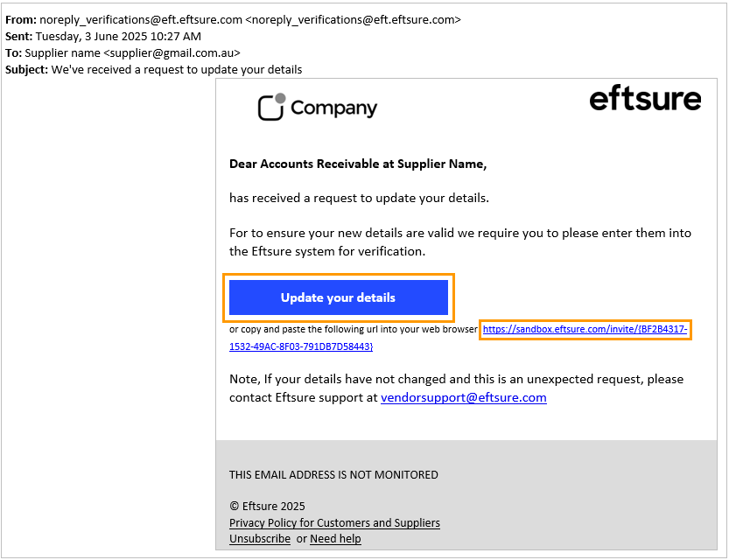
Task: Click 'has received a request' paragraph
Action: click(359, 199)
